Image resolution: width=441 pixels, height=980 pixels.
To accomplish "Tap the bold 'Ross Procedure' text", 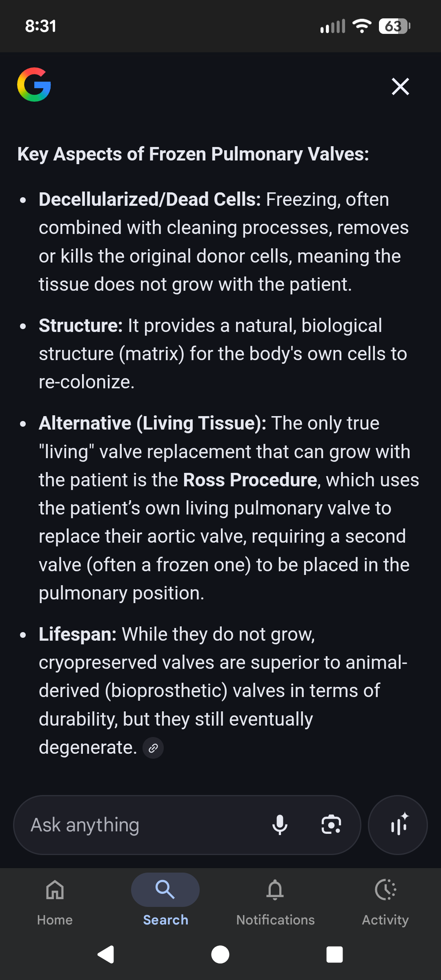I will (x=250, y=480).
